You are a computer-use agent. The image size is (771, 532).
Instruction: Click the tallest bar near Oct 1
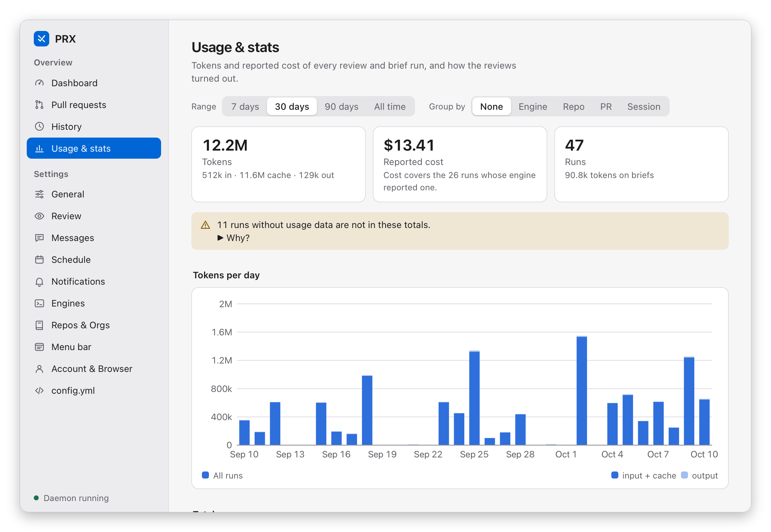(x=582, y=391)
